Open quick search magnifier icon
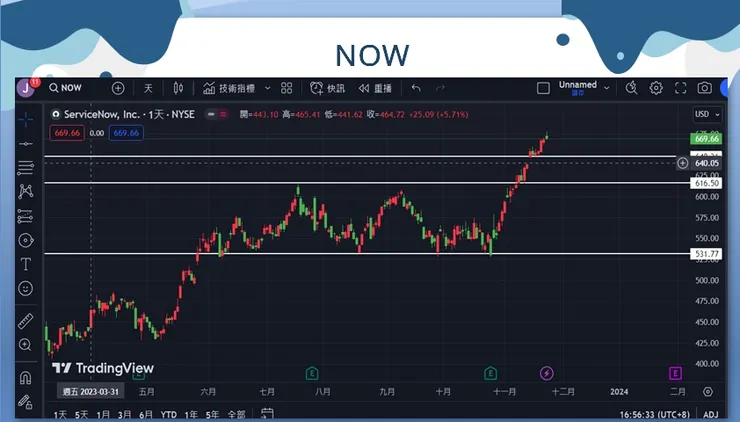This screenshot has height=422, width=740. click(x=631, y=88)
